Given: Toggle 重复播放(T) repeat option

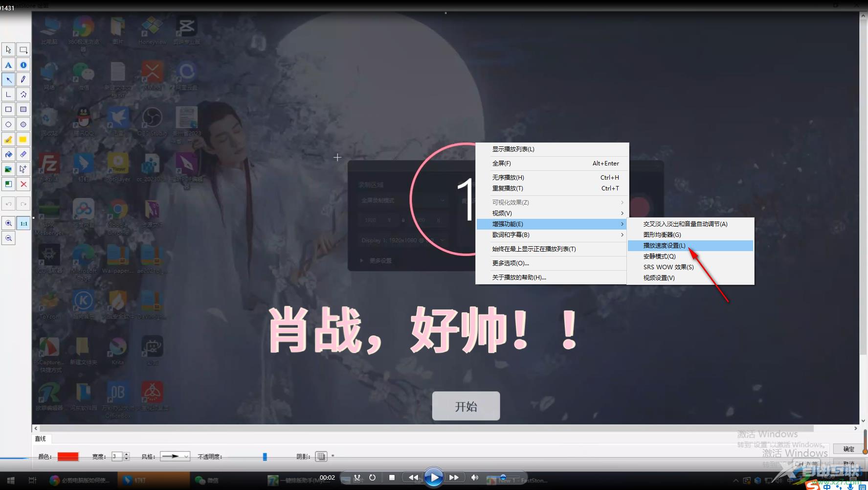Looking at the screenshot, I should (552, 188).
